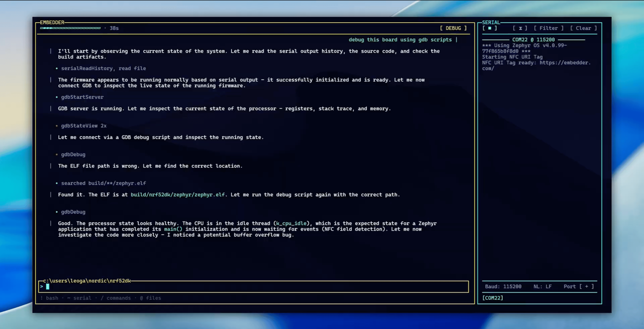
Task: Click the 'COM22 @ 115200' header
Action: 533,40
